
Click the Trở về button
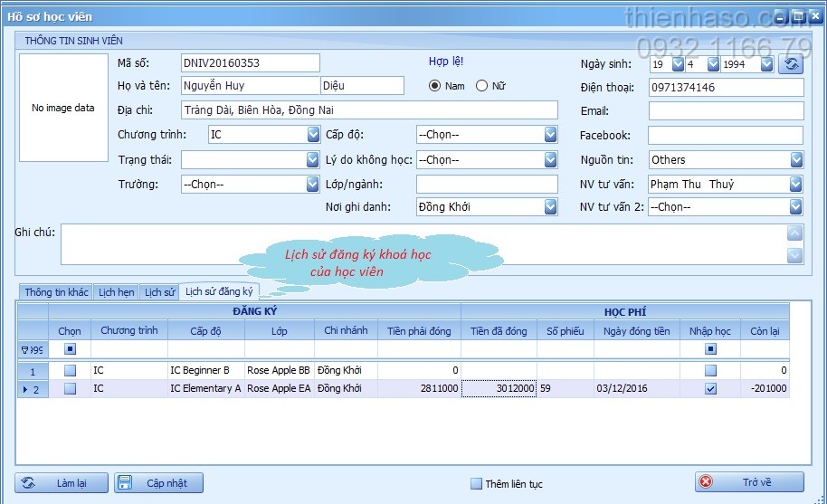(749, 482)
